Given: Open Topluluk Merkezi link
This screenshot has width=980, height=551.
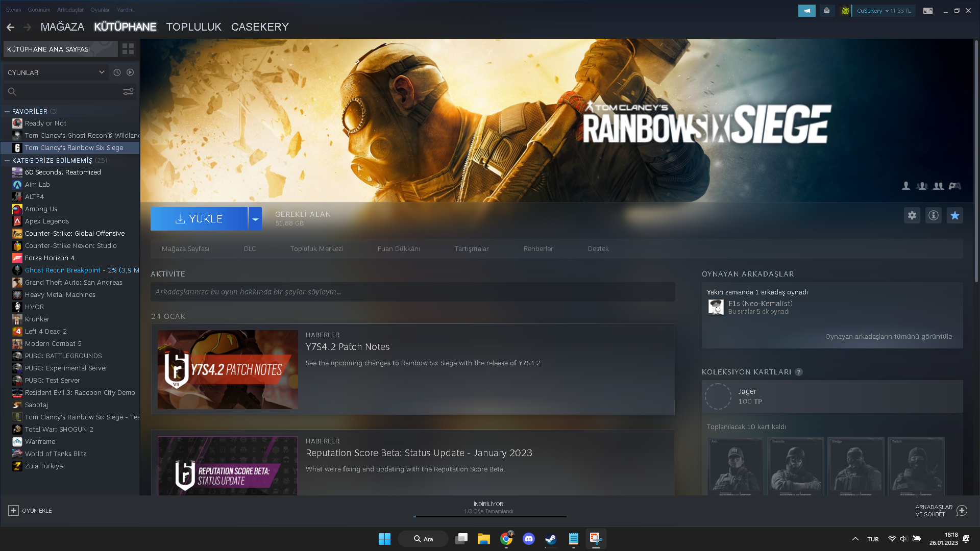Looking at the screenshot, I should [x=316, y=249].
